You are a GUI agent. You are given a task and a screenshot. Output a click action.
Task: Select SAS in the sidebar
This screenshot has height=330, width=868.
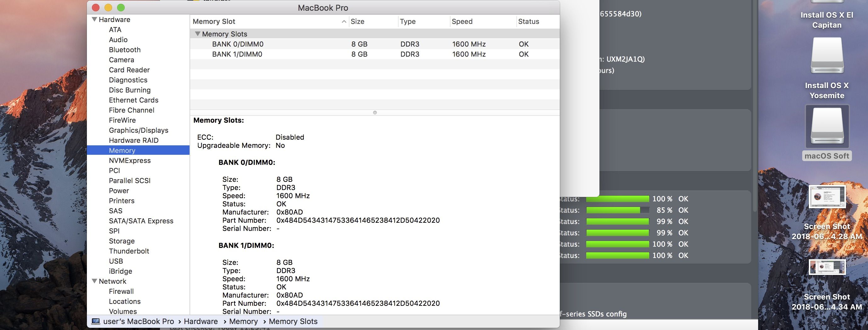tap(116, 211)
